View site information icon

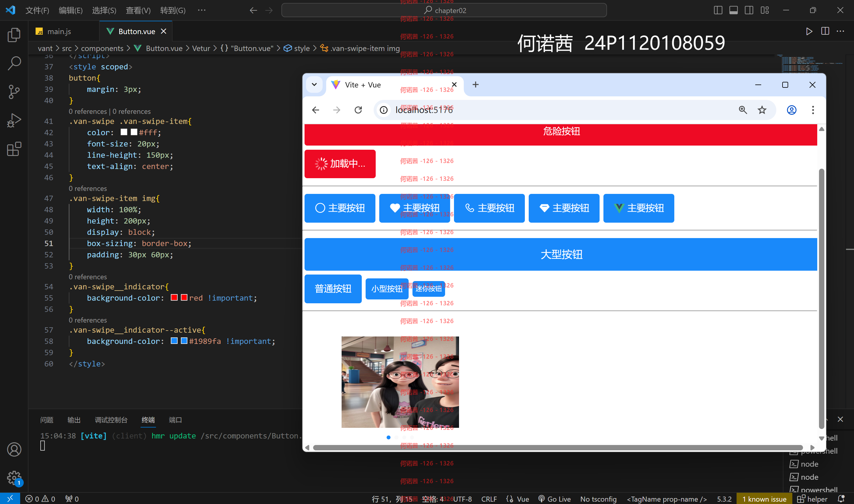pos(383,110)
